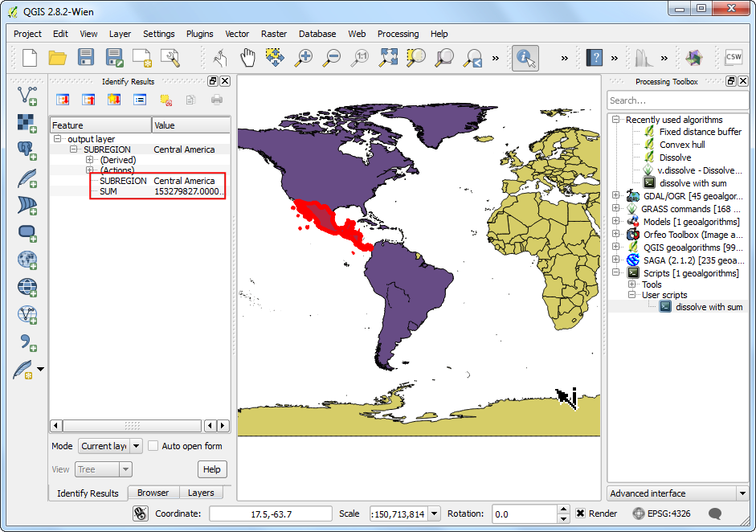Click the Zoom to Selection icon
Image resolution: width=756 pixels, height=532 pixels.
click(x=415, y=58)
